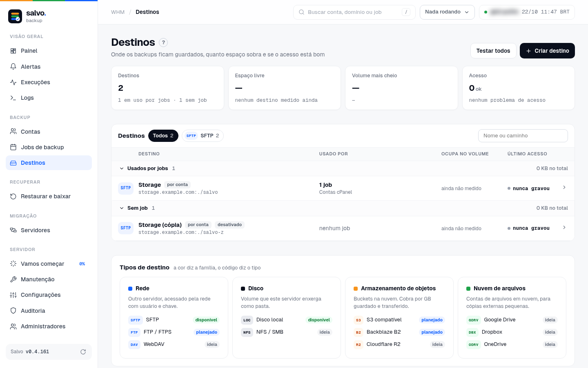The width and height of the screenshot is (588, 368).
Task: Click the help question mark beside Destinos
Action: pyautogui.click(x=163, y=42)
